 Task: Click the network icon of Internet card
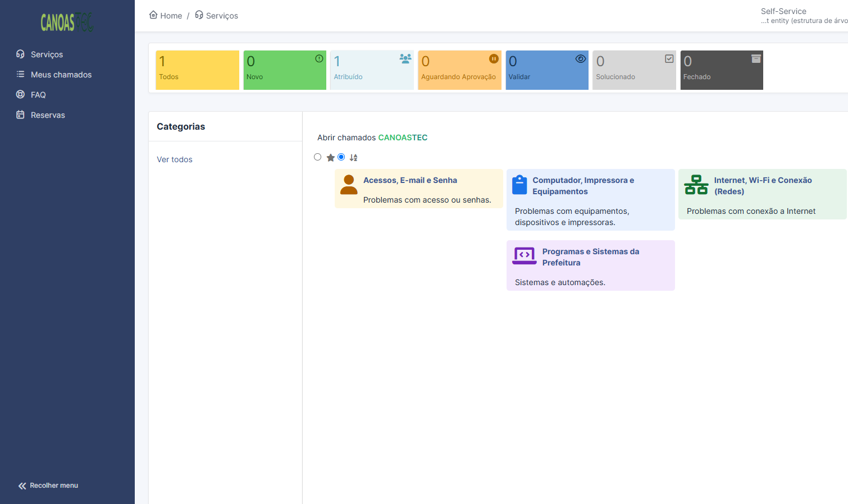pyautogui.click(x=696, y=185)
